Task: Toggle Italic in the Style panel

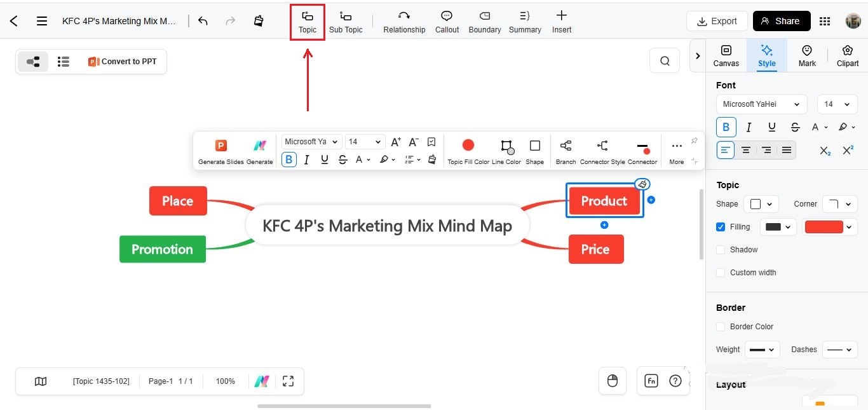Action: point(749,127)
